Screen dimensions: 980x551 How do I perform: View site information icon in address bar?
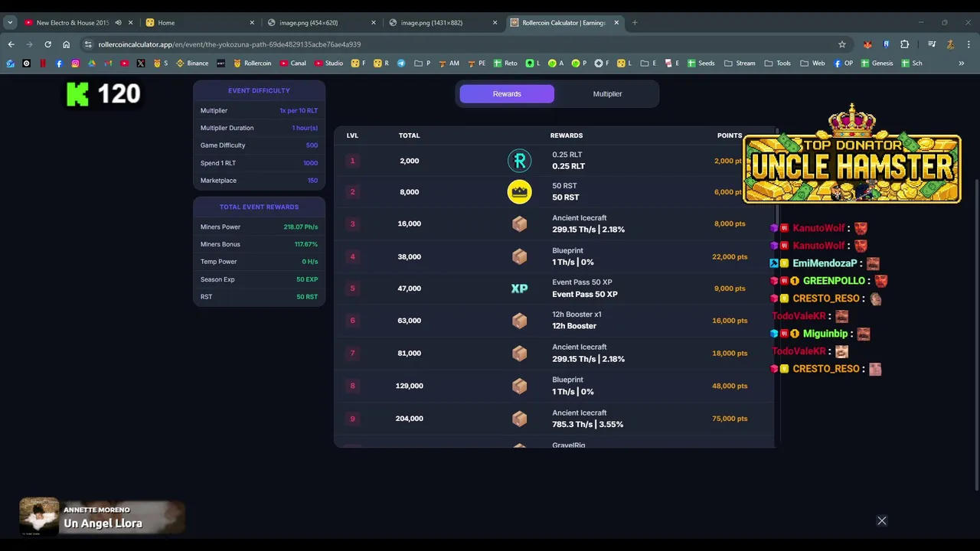point(88,44)
